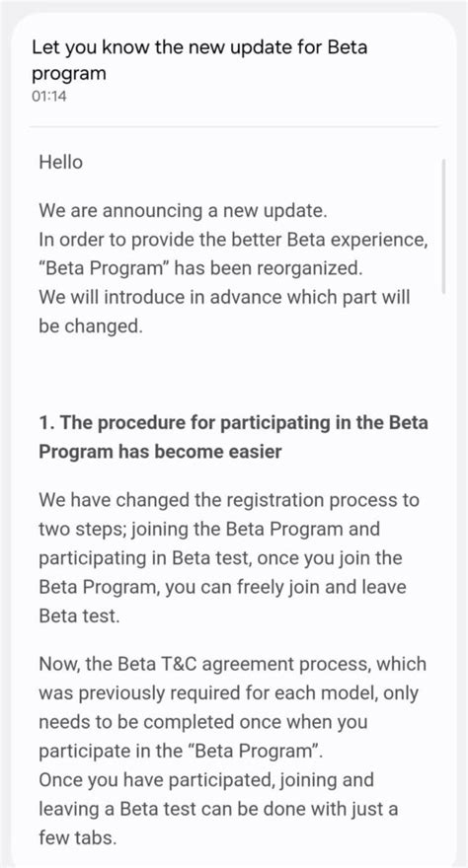This screenshot has height=868, width=468.
Task: Click the line "Once you have participated, joining and"
Action: point(206,780)
